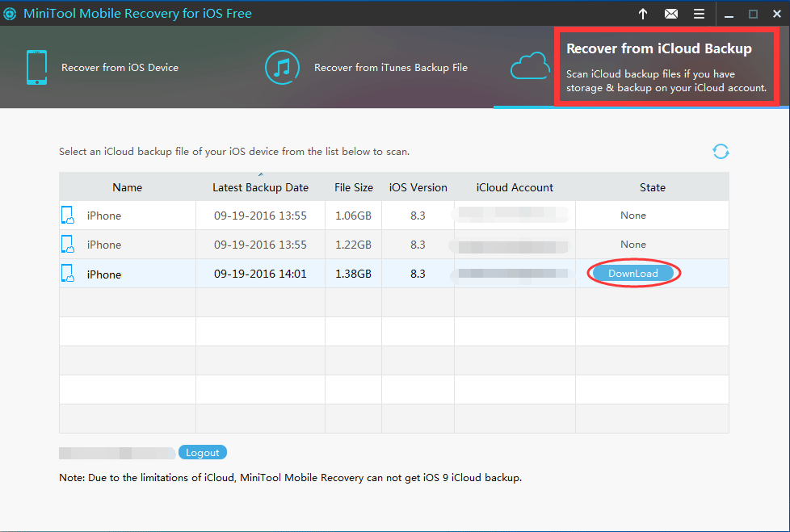The width and height of the screenshot is (790, 532).
Task: Click the None state in the 1.06GB row
Action: pyautogui.click(x=633, y=216)
